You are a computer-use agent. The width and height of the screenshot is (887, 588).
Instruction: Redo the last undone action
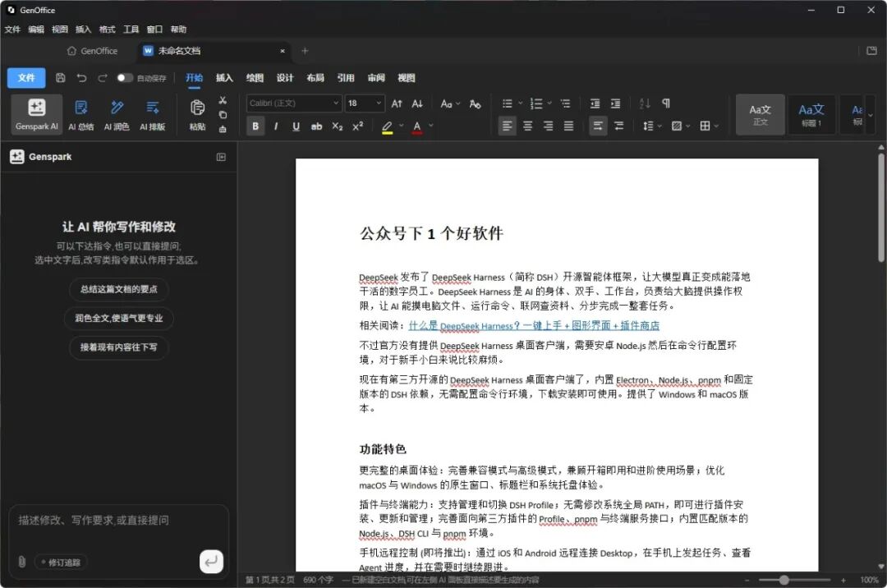click(x=103, y=78)
